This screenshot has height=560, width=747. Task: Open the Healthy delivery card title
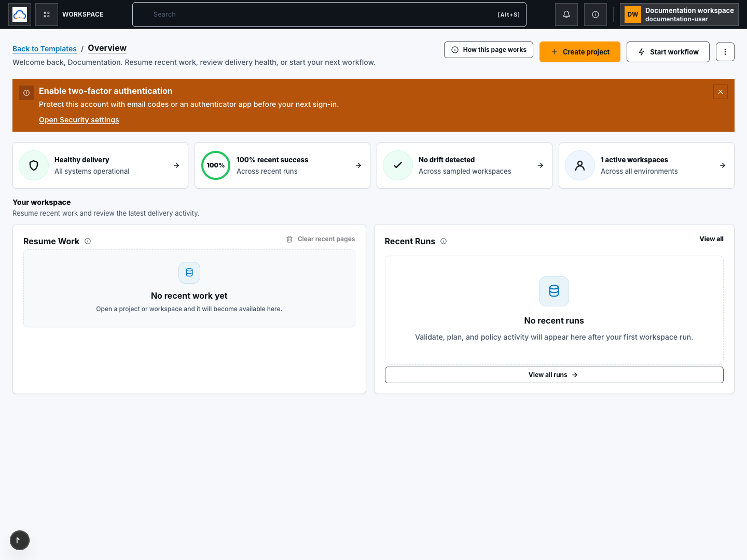82,160
